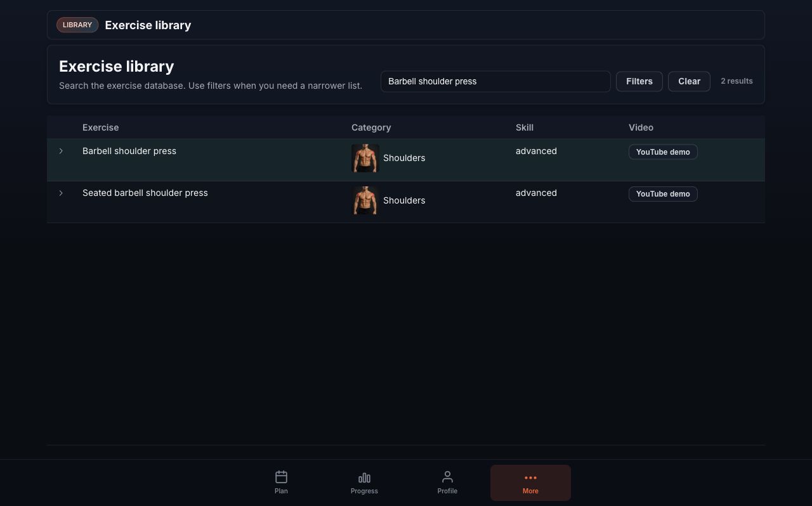This screenshot has height=506, width=812.
Task: Clear the exercise search
Action: click(689, 81)
